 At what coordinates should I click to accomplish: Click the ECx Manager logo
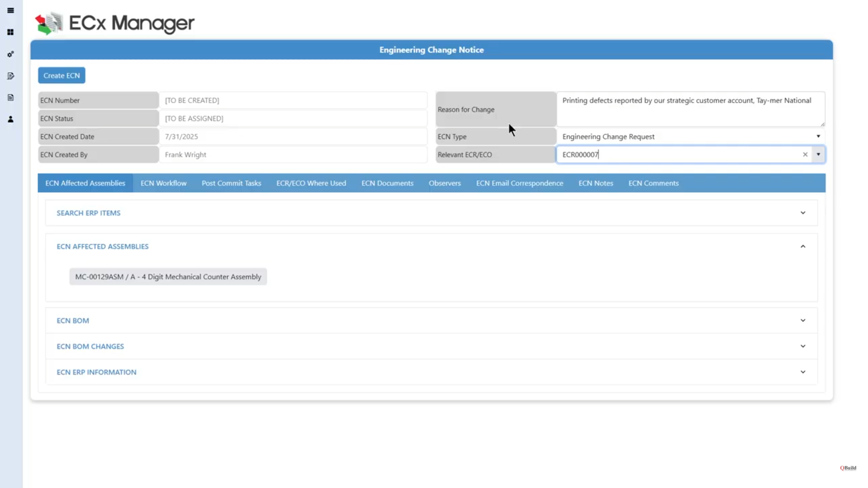click(115, 23)
